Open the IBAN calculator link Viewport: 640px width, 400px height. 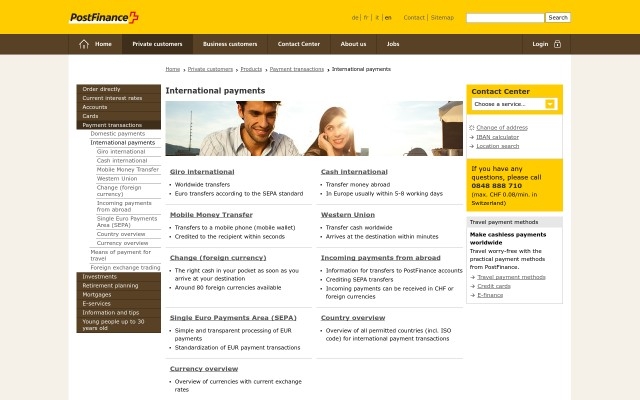point(497,137)
